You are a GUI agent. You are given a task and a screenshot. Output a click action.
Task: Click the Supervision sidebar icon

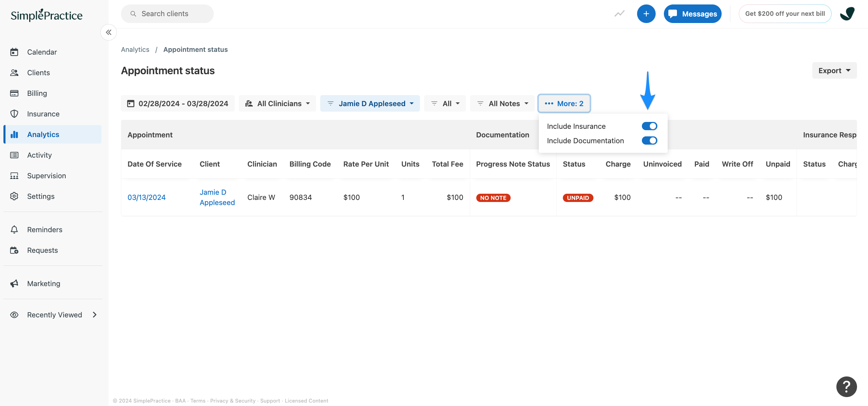(14, 176)
